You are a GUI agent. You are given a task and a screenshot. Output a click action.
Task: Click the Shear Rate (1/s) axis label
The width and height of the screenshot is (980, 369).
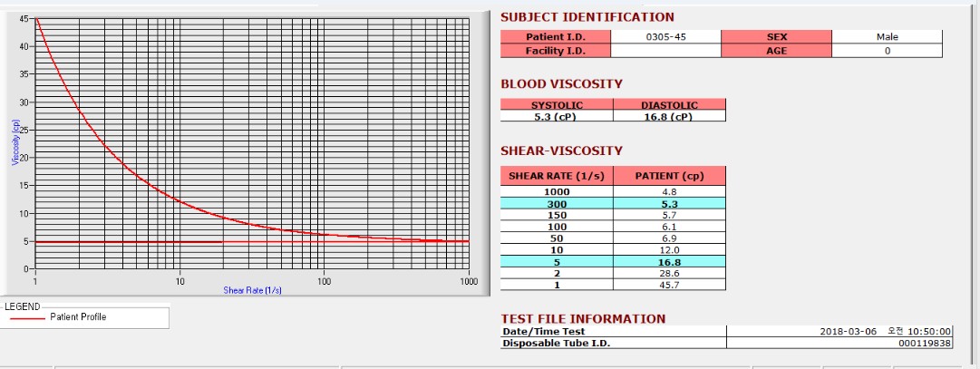click(x=253, y=290)
